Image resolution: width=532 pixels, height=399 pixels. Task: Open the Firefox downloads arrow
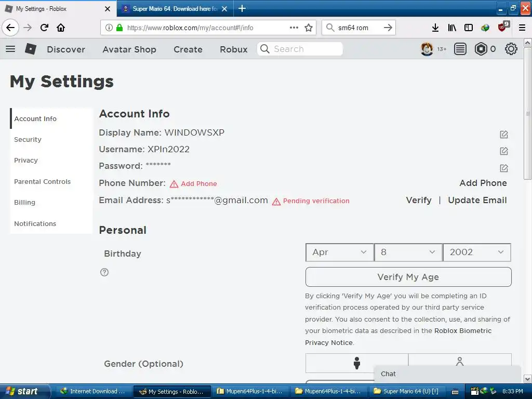435,28
